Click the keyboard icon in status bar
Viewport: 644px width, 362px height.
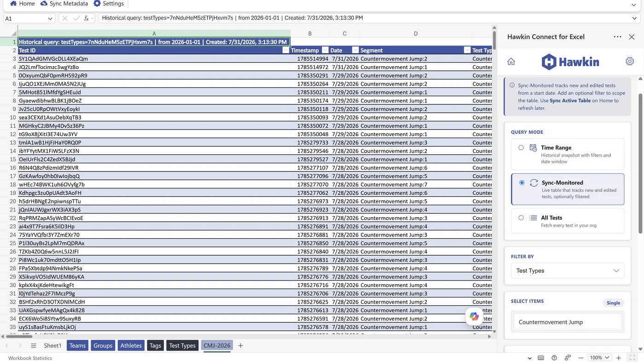[541, 358]
